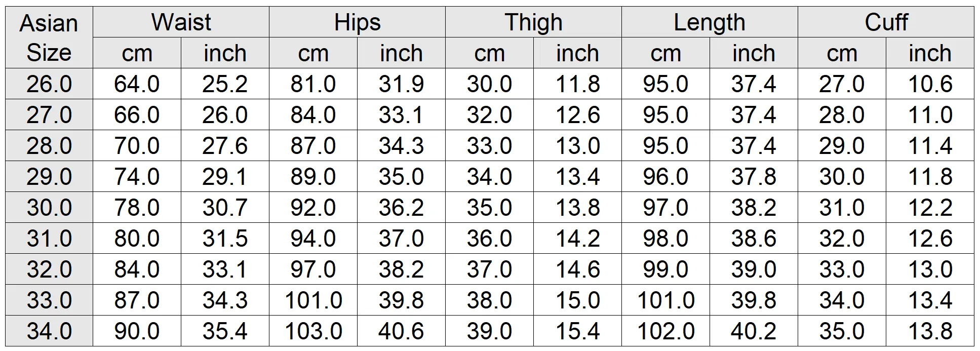Select hips inch value 40.6
980x351 pixels.
coord(401,331)
